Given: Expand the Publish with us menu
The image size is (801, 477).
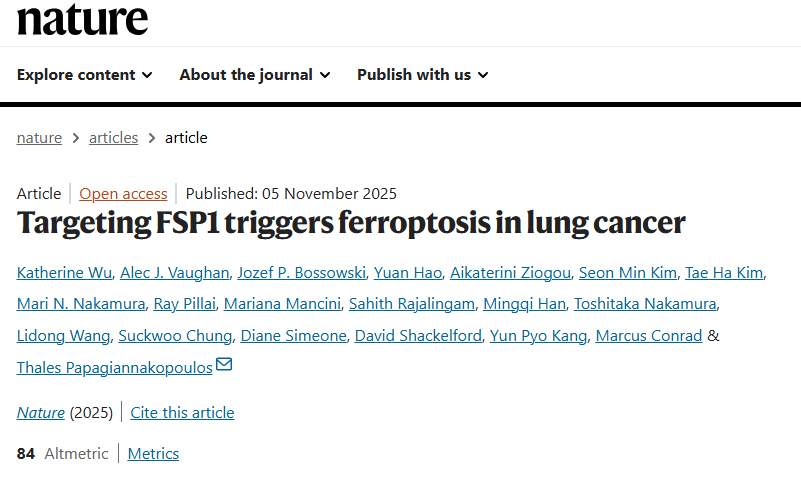Looking at the screenshot, I should [422, 75].
